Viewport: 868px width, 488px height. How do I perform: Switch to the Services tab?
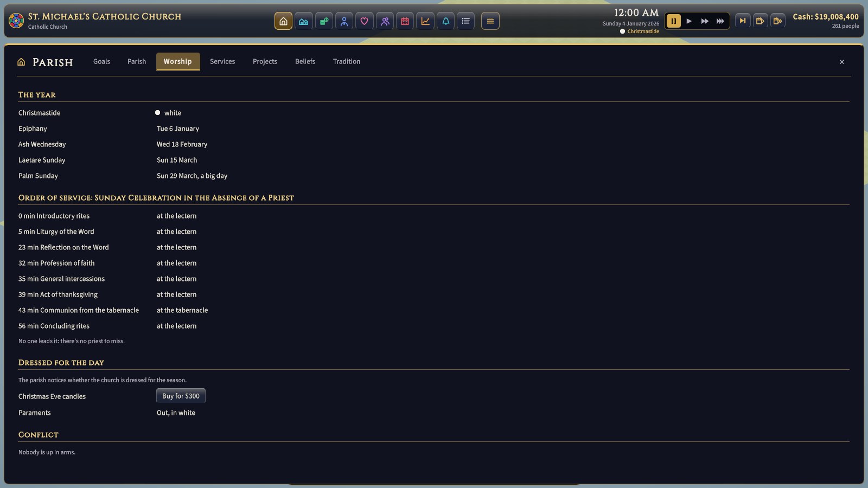tap(222, 61)
